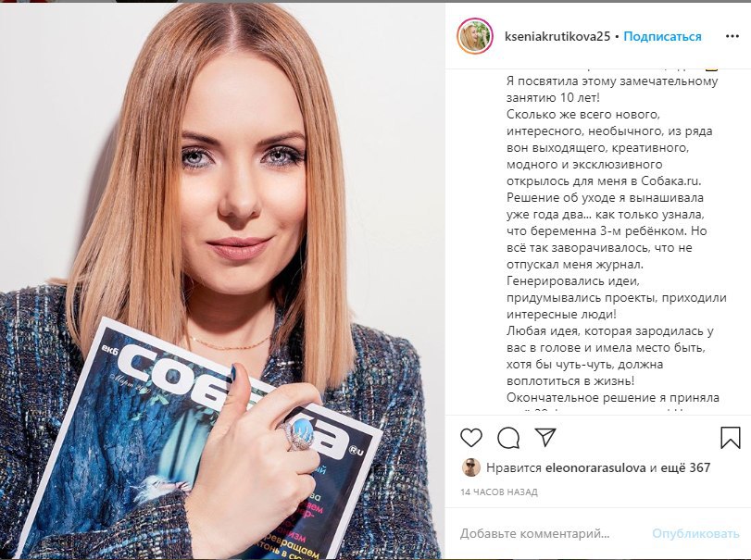
Task: Click the kseniakrutikova25 username link
Action: pos(557,36)
